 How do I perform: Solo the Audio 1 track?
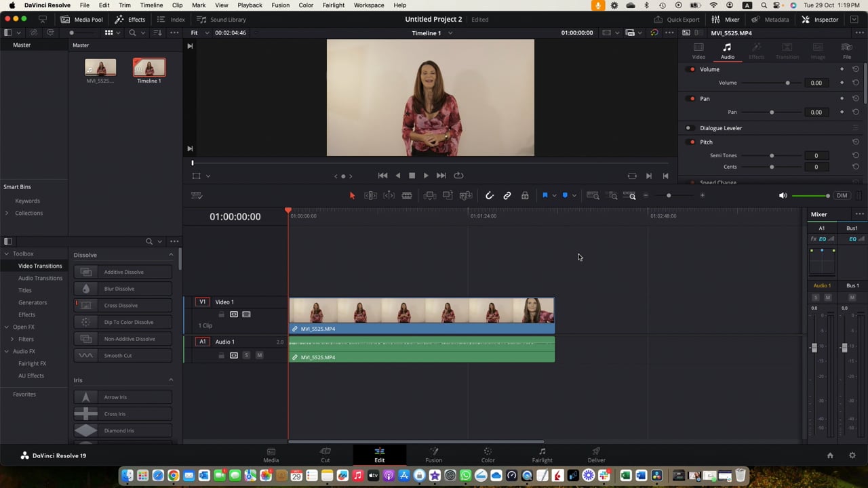click(x=246, y=355)
